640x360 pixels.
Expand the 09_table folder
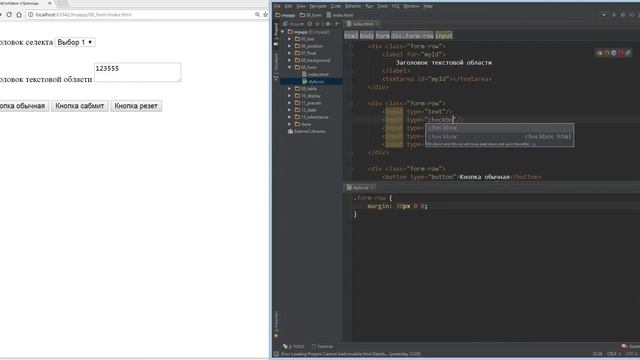(290, 89)
